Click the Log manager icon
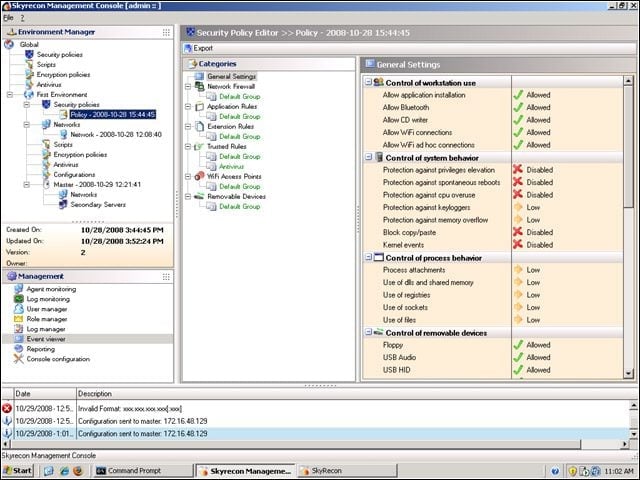The image size is (640, 480). (18, 329)
